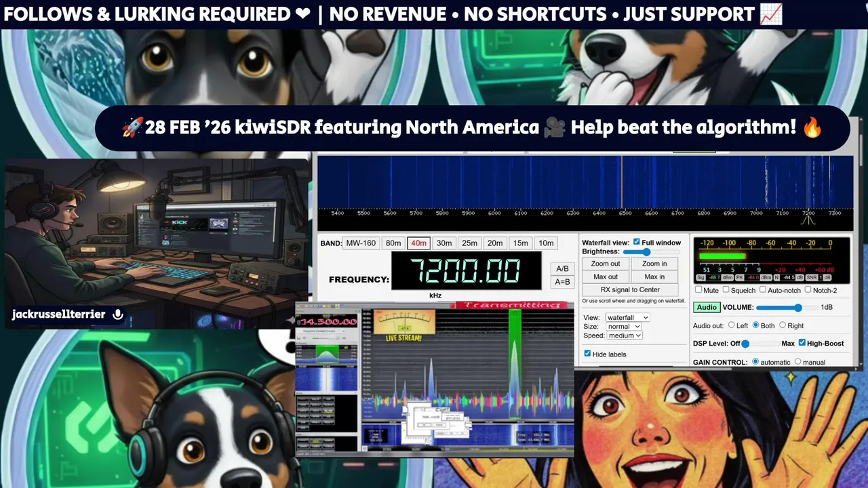Screen dimensions: 868x488
Task: Adjust the DSP Level slider
Action: click(x=761, y=344)
